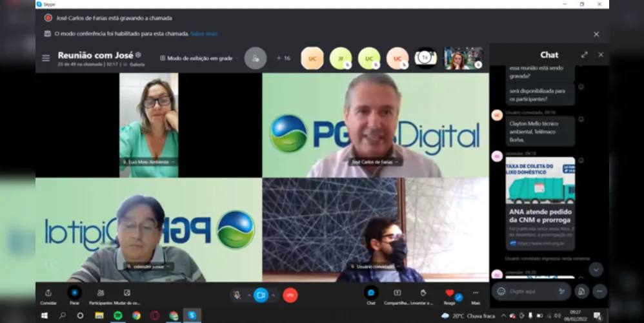Click Compartilhar tela button

[397, 297]
